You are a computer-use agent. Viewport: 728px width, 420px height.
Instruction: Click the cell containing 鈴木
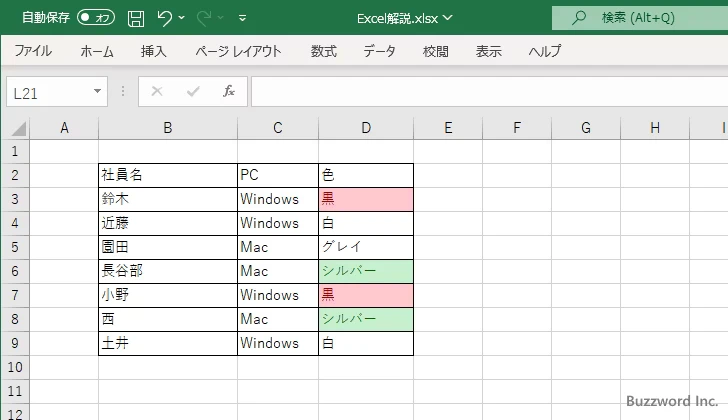168,200
